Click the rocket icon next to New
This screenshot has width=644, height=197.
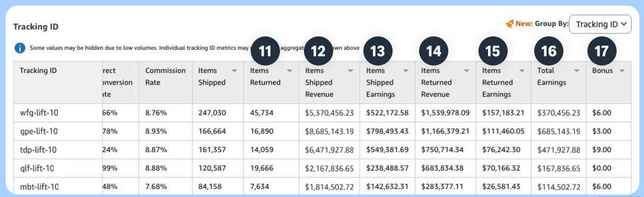click(x=510, y=24)
